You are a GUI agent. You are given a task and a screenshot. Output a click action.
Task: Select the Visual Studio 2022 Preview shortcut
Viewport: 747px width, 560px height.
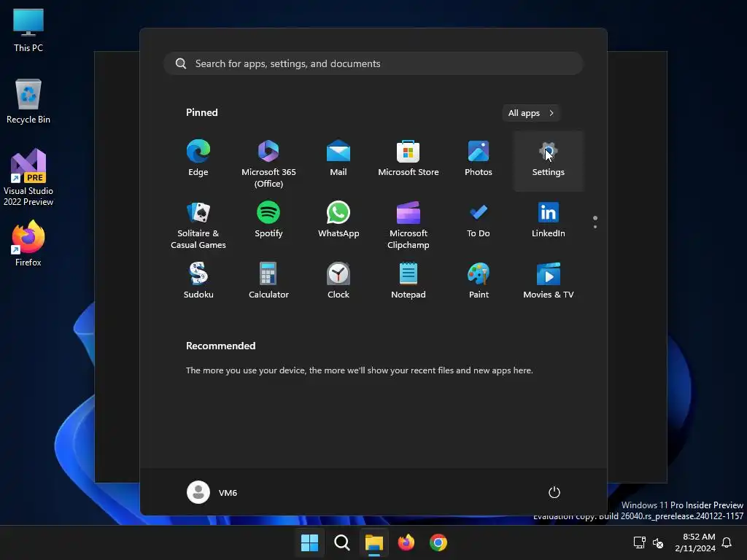(28, 177)
